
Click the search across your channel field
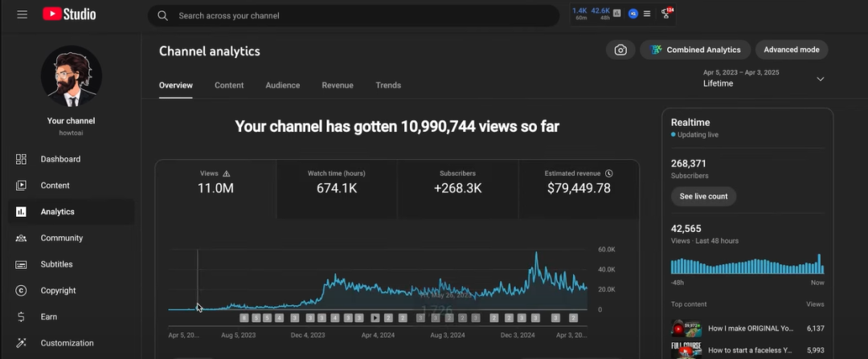354,15
